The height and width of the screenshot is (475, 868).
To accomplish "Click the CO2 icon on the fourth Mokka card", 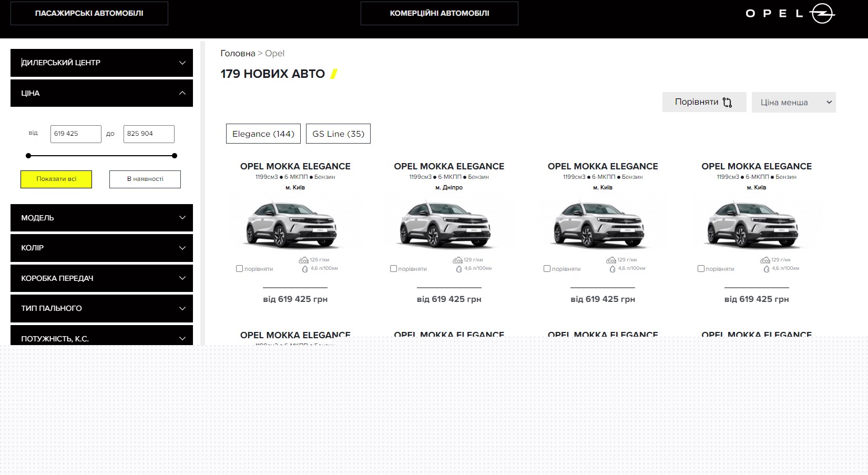I will [x=764, y=259].
